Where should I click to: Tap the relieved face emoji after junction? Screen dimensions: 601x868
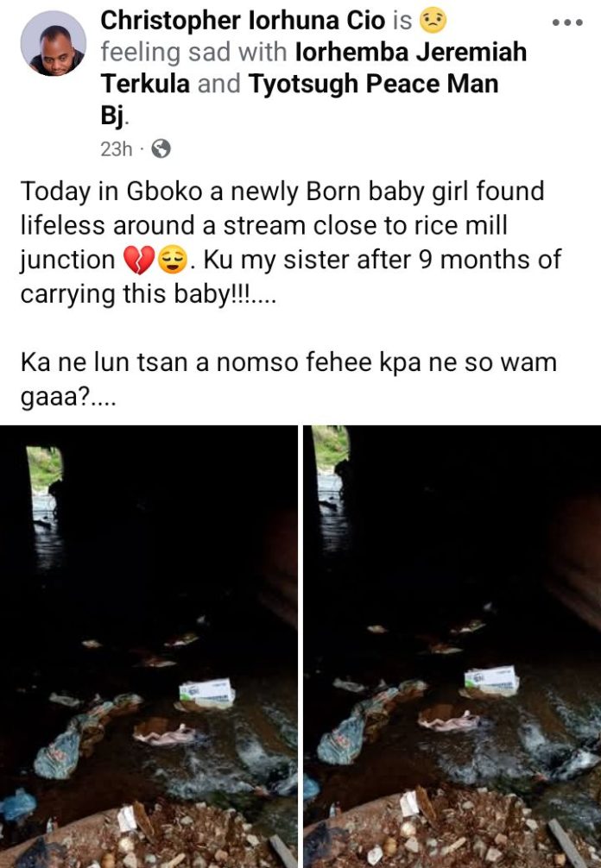(173, 261)
